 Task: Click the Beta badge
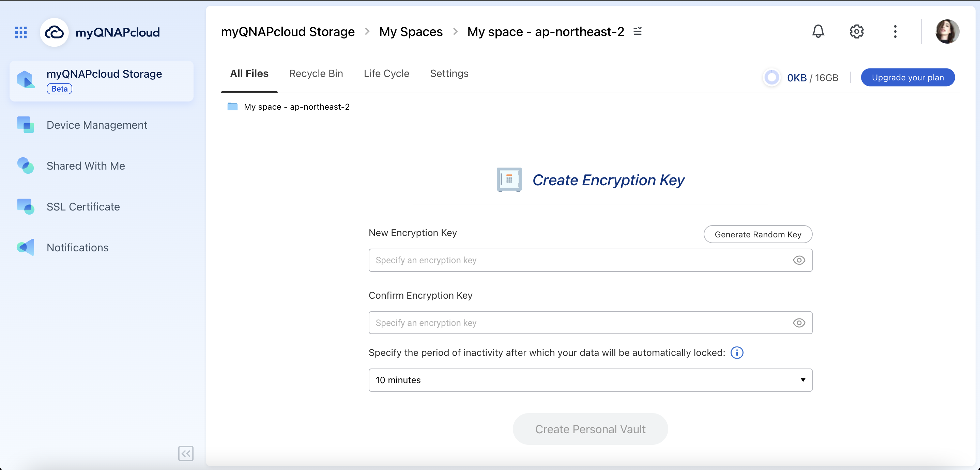click(59, 89)
